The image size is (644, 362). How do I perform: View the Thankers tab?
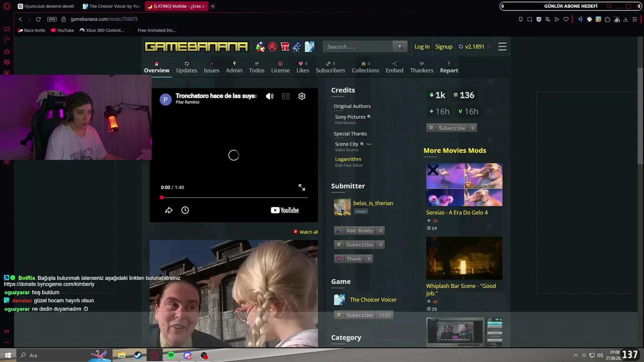pyautogui.click(x=422, y=67)
